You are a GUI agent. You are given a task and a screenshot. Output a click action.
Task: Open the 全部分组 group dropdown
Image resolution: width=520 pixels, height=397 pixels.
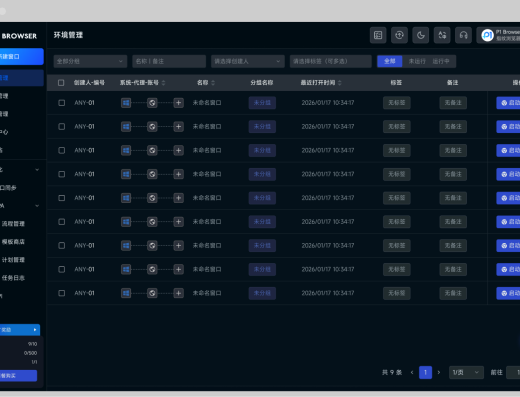pos(90,61)
